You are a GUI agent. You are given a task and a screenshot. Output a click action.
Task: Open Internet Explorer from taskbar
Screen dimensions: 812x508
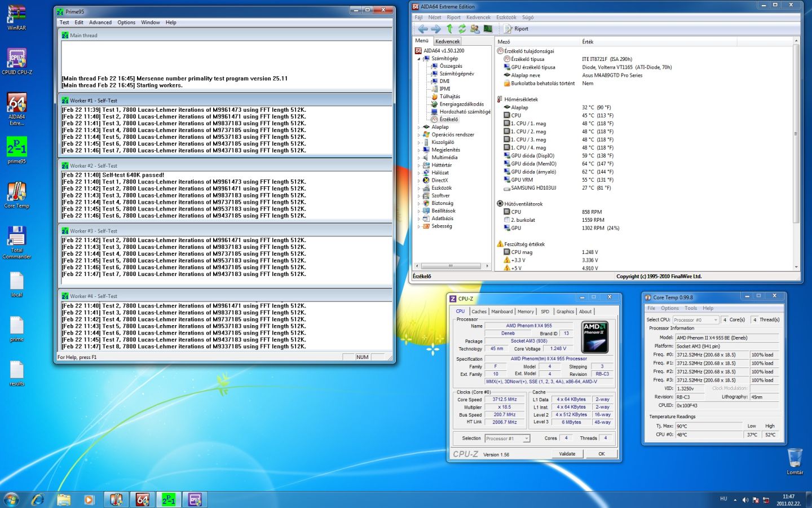(38, 500)
